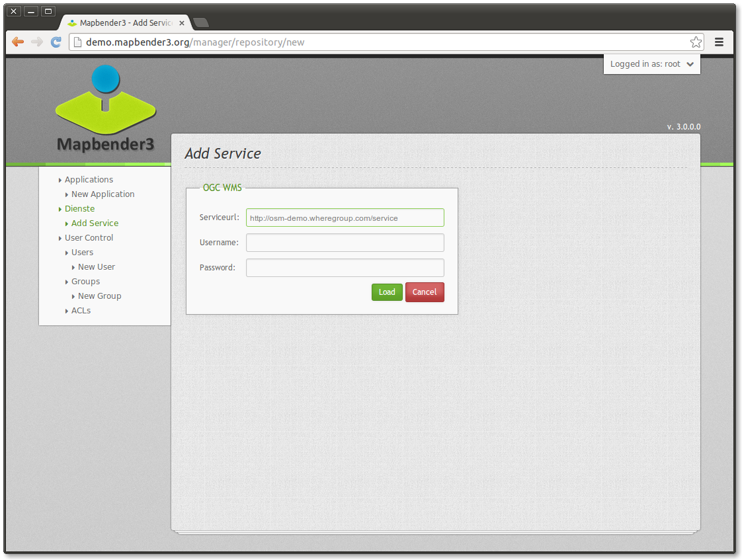Maximize the browser window
Screen dimensions: 742x560
tap(48, 11)
